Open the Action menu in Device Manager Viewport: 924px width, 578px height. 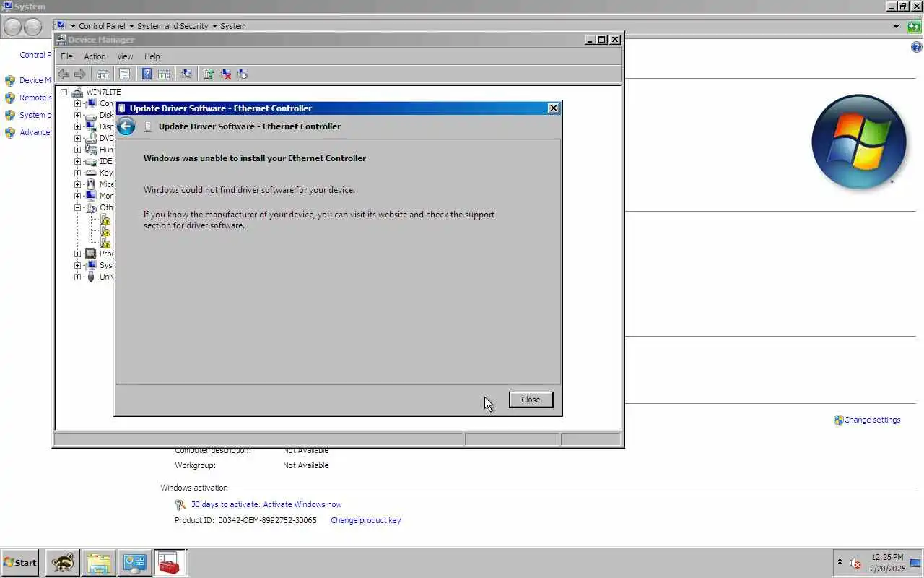point(95,56)
